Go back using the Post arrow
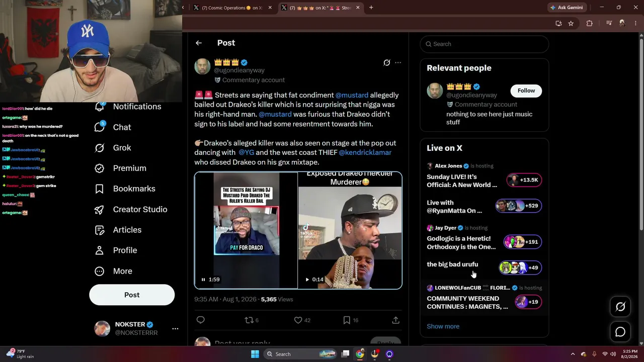The image size is (644, 362). pyautogui.click(x=199, y=43)
